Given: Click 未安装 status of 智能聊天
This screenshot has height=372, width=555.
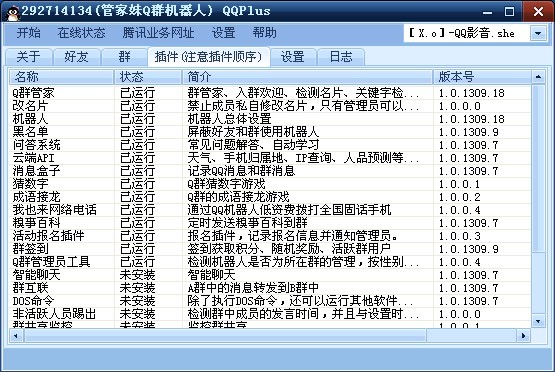Looking at the screenshot, I should tap(137, 275).
